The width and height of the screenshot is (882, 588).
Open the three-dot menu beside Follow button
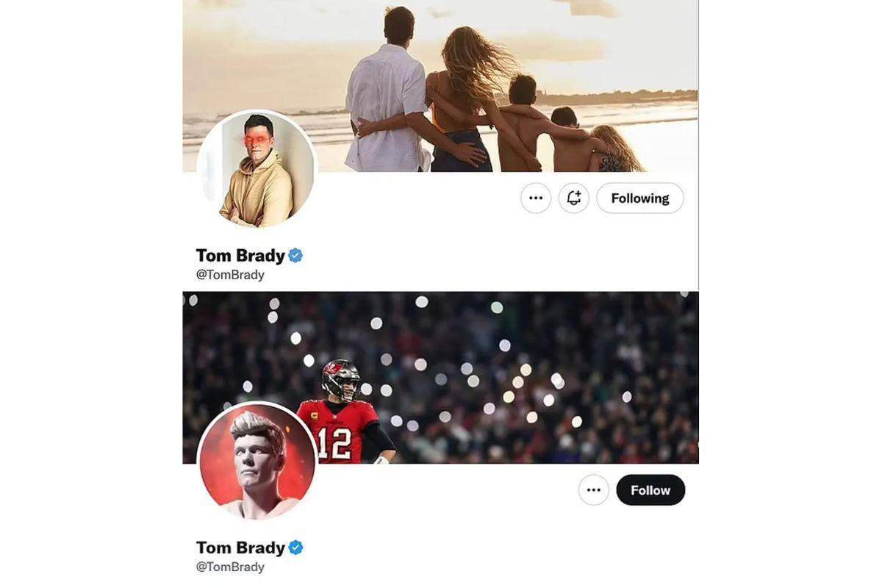pyautogui.click(x=594, y=490)
